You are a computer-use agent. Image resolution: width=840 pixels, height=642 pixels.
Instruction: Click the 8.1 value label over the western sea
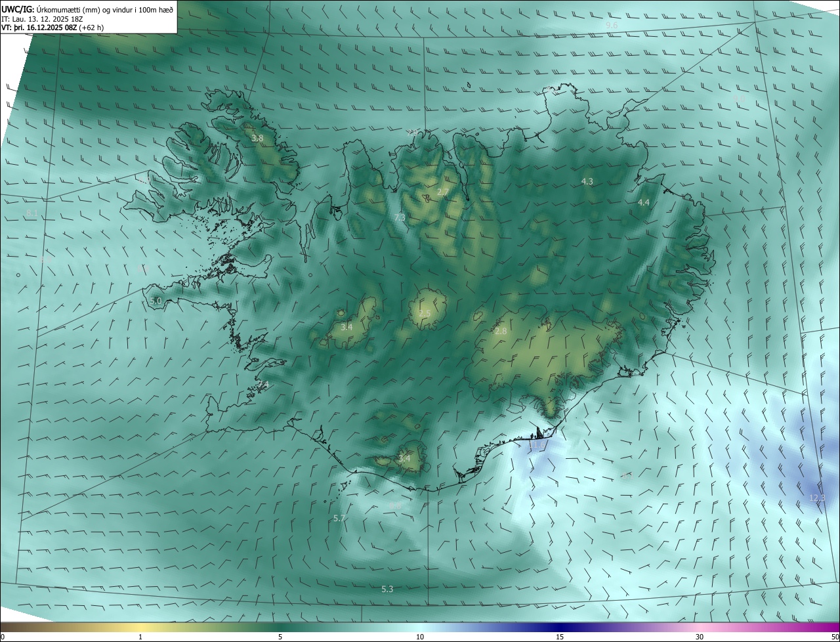pos(32,214)
